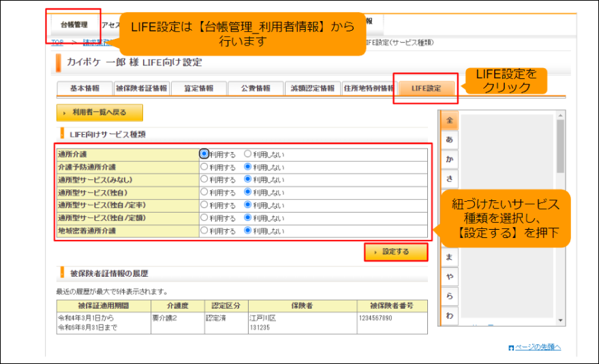Switch to the 公費情報 tab
Screen dimensions: 599x364
point(256,88)
